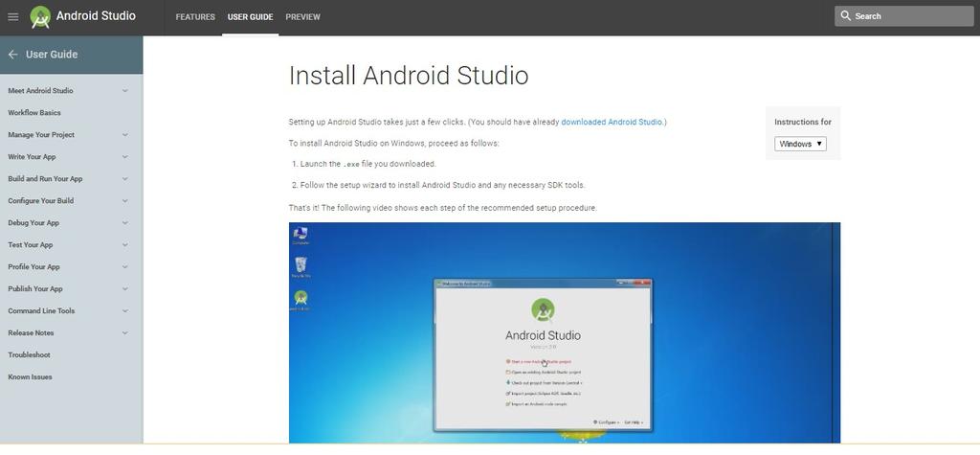Open the Preview tab
Image resolution: width=980 pixels, height=455 pixels.
pos(302,17)
